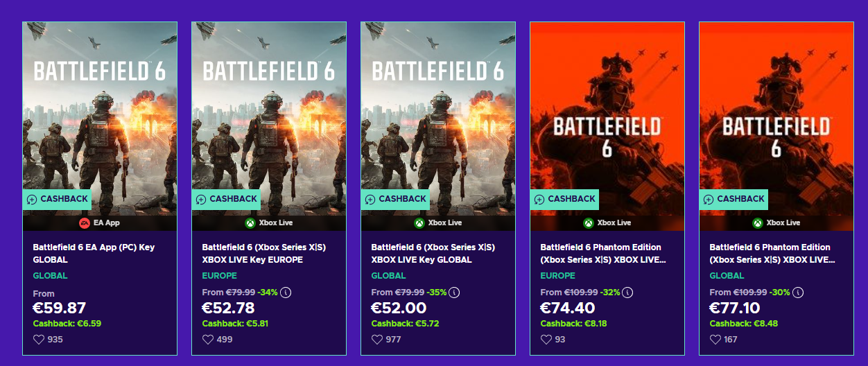The height and width of the screenshot is (366, 868).
Task: Click info icon next to -35% discount
Action: (455, 293)
